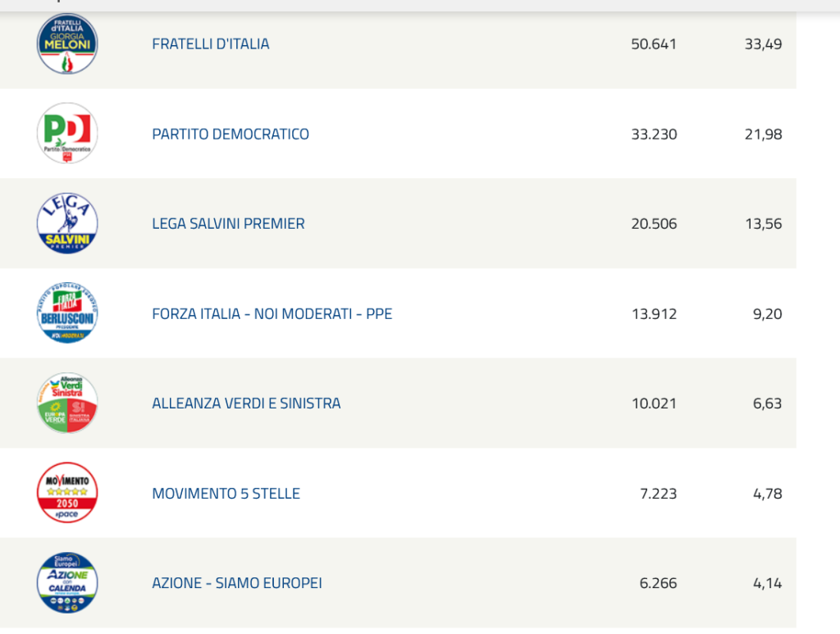Click the Forza Italia Berlusconi logo

tap(67, 313)
